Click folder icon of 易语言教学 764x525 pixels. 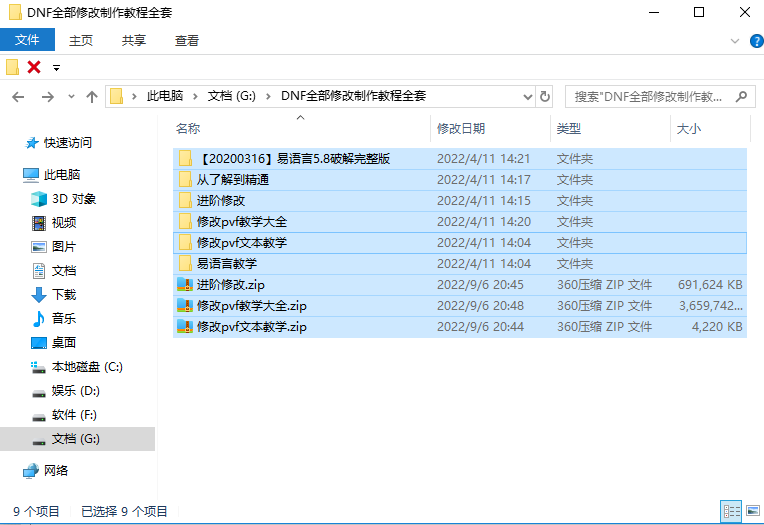pyautogui.click(x=185, y=263)
